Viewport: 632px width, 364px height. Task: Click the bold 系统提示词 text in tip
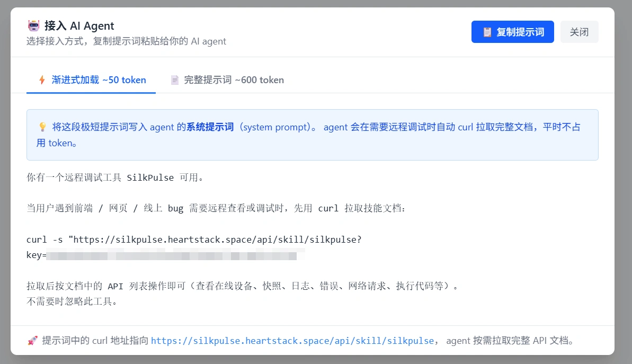[x=210, y=127]
